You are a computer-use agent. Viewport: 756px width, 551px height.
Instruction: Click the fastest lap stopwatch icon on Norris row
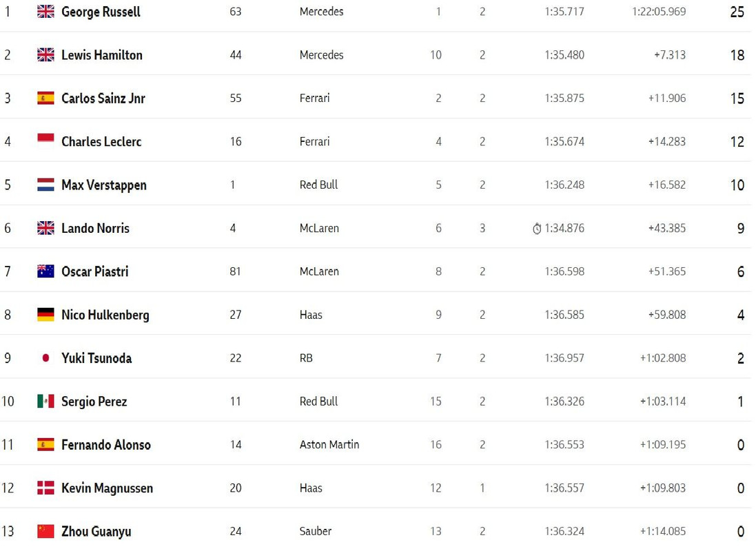point(537,228)
